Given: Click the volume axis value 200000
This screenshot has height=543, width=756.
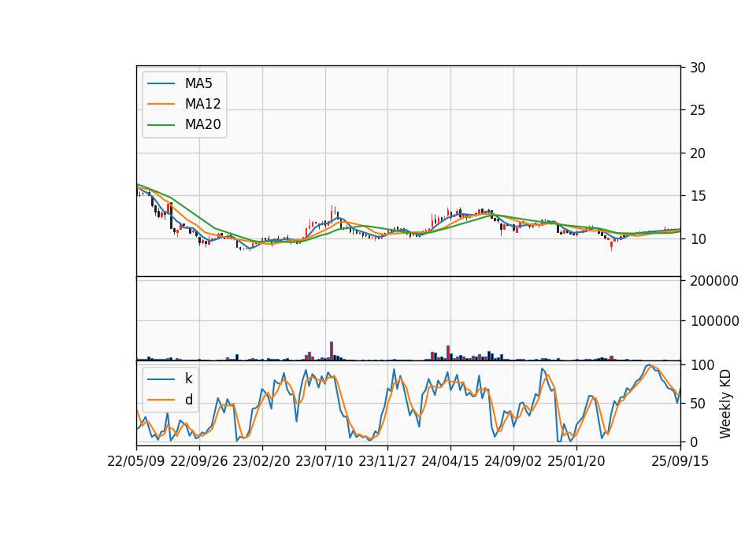Looking at the screenshot, I should (x=714, y=281).
